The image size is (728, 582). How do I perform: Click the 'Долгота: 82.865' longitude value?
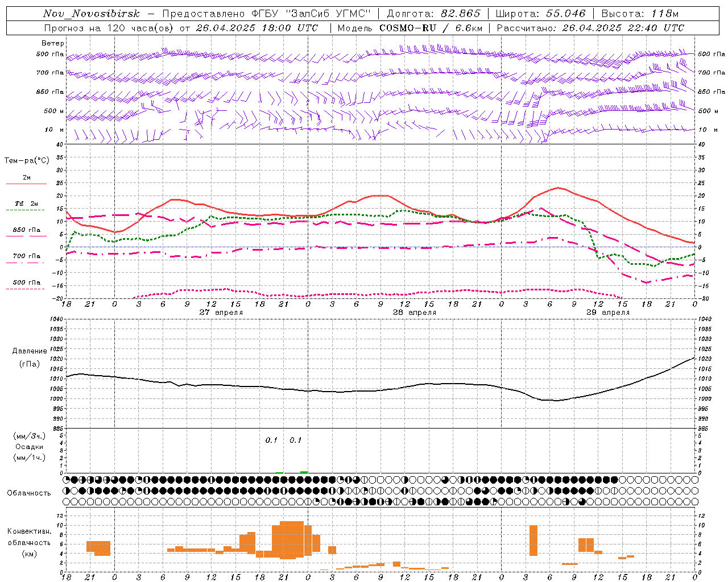433,14
